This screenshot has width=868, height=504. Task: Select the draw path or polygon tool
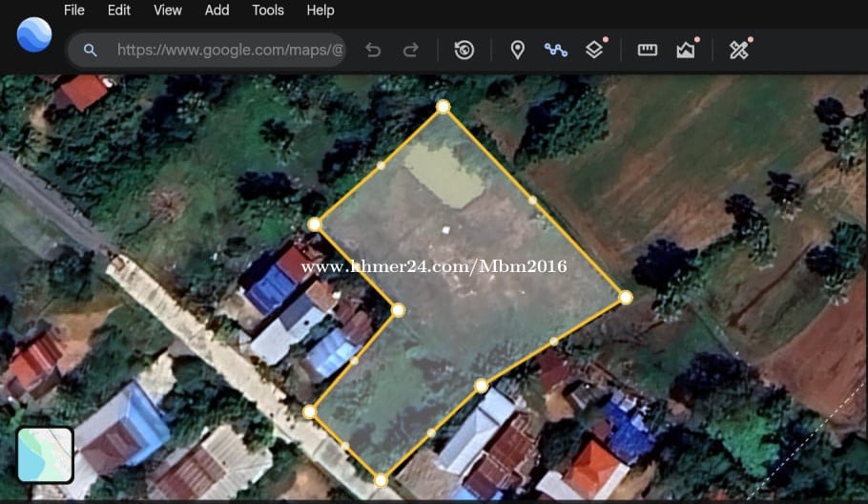click(x=555, y=50)
